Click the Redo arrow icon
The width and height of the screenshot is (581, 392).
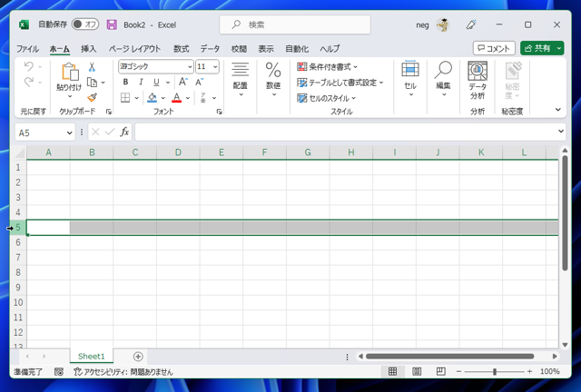28,82
